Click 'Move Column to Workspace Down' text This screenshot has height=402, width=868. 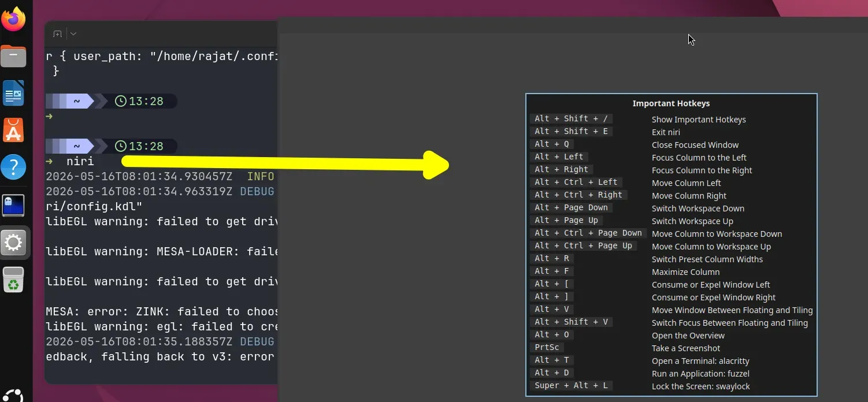[717, 234]
